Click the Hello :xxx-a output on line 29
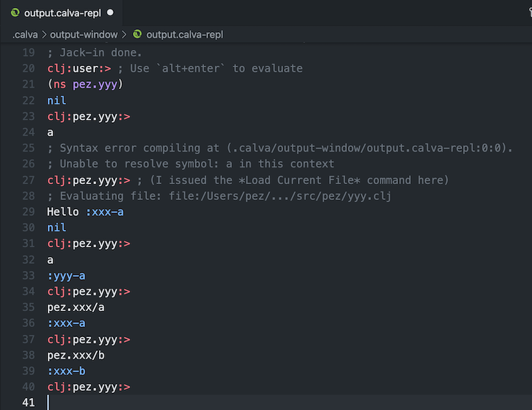Screen dimensions: 532x410 84,212
